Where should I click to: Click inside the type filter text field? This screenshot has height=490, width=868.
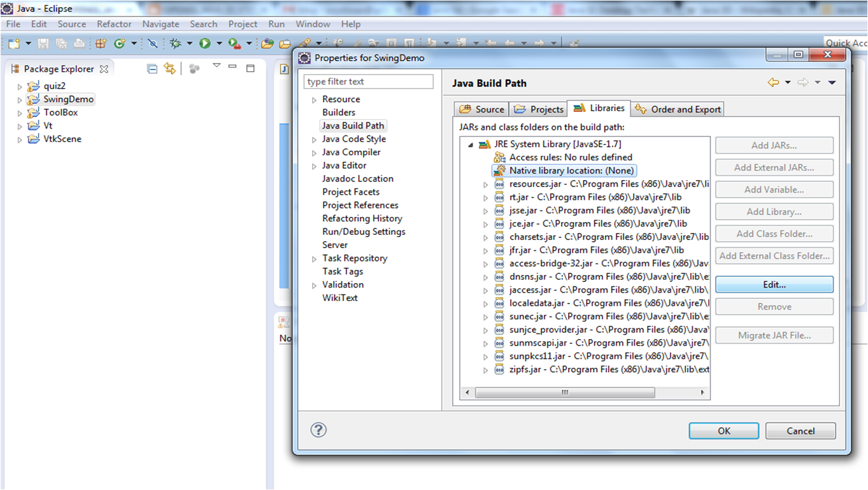click(368, 81)
